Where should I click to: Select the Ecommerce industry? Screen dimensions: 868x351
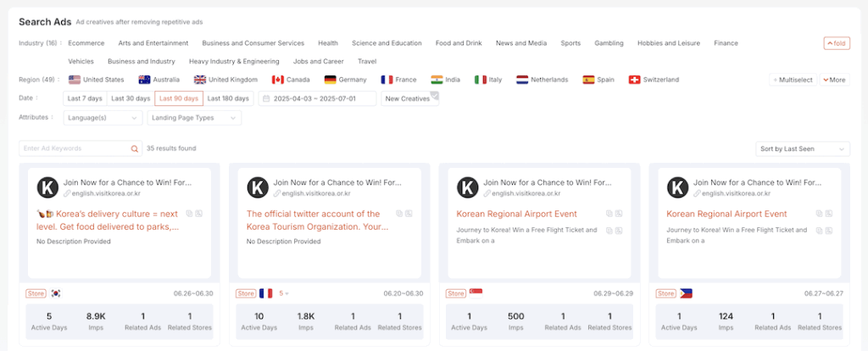pyautogui.click(x=86, y=43)
